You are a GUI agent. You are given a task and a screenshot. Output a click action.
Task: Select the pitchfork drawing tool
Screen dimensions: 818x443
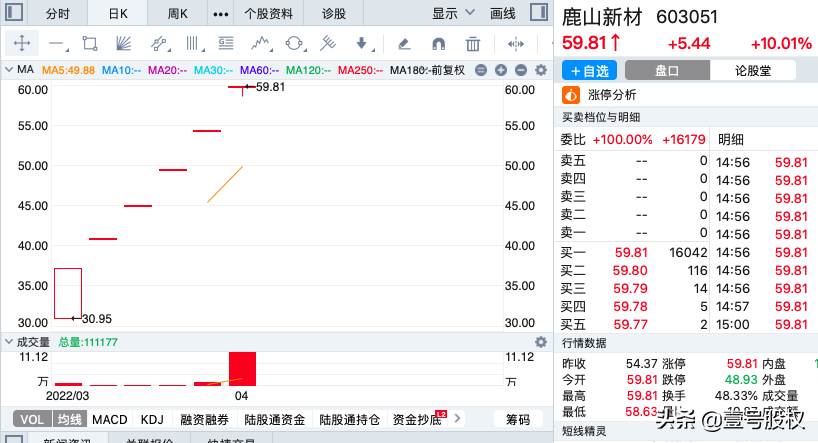click(328, 43)
